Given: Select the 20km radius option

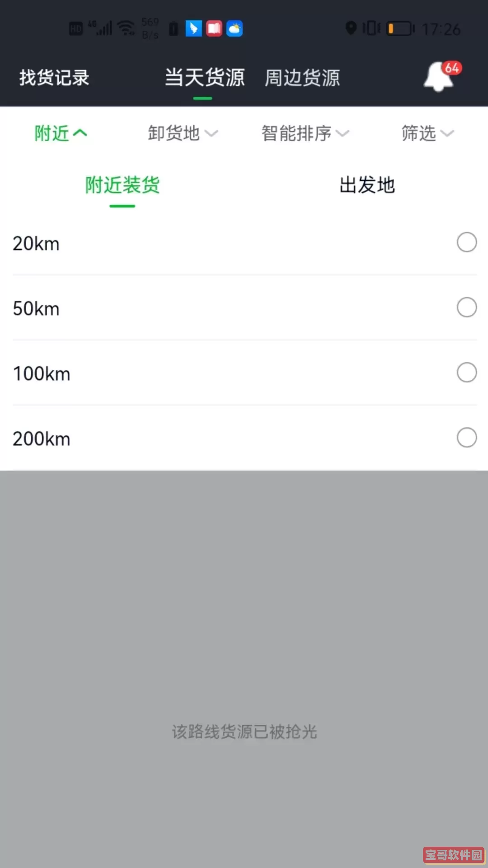Looking at the screenshot, I should pyautogui.click(x=466, y=242).
